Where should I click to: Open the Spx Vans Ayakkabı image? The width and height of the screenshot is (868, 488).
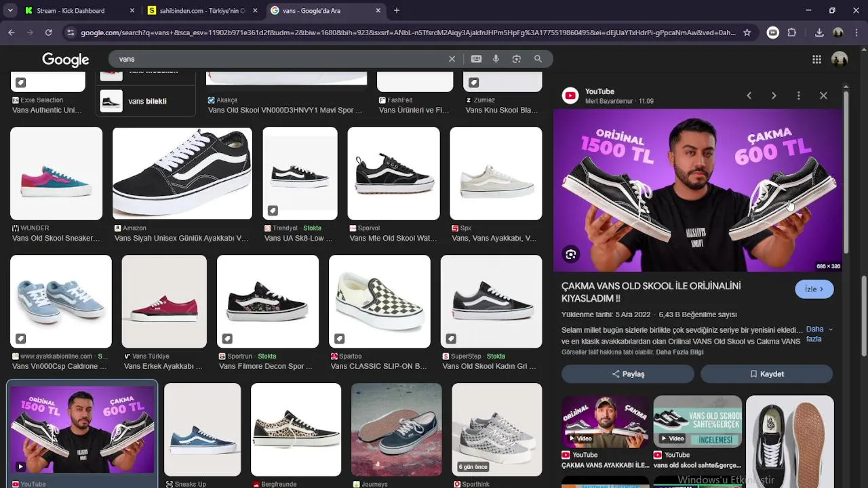[x=496, y=173]
